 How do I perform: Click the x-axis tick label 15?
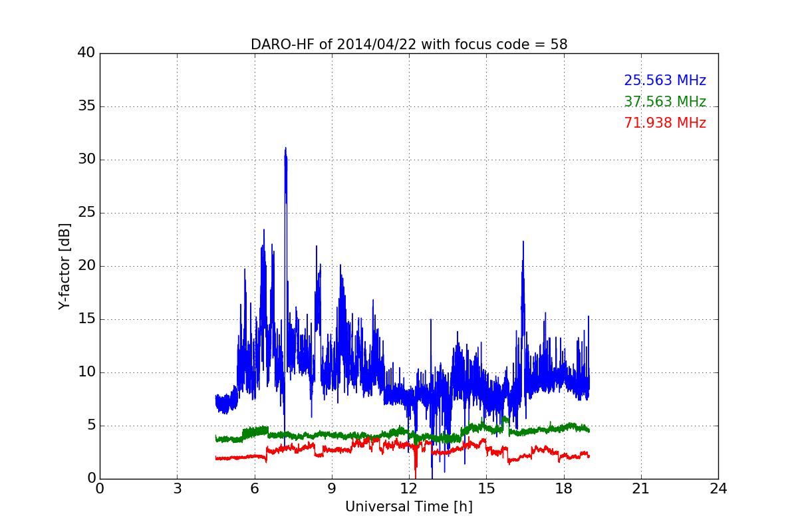[486, 489]
